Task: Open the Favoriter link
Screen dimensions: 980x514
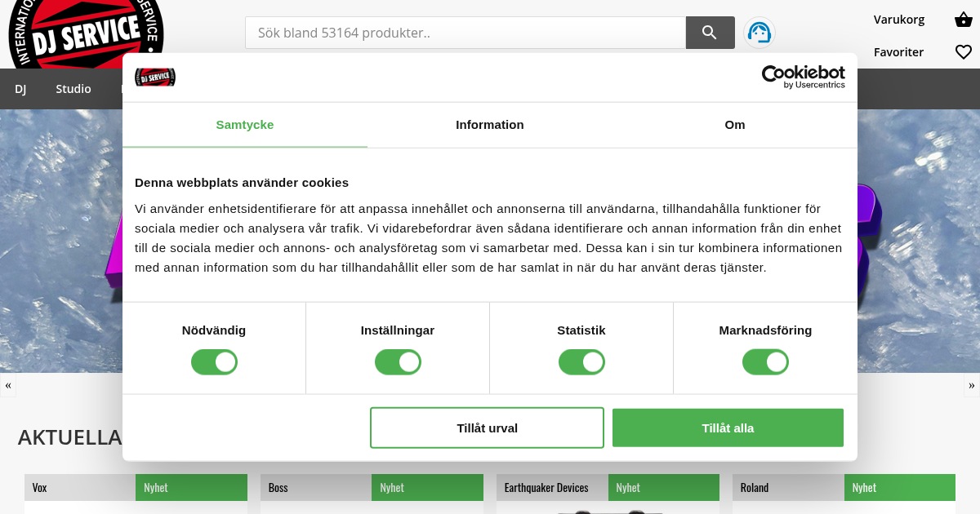Action: click(898, 52)
